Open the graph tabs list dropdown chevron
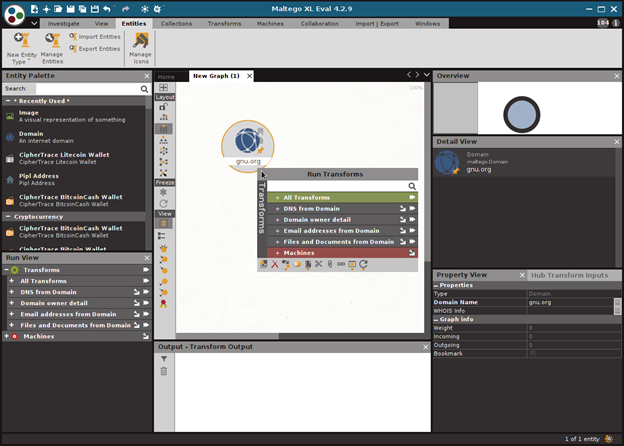This screenshot has width=624, height=446. click(427, 75)
